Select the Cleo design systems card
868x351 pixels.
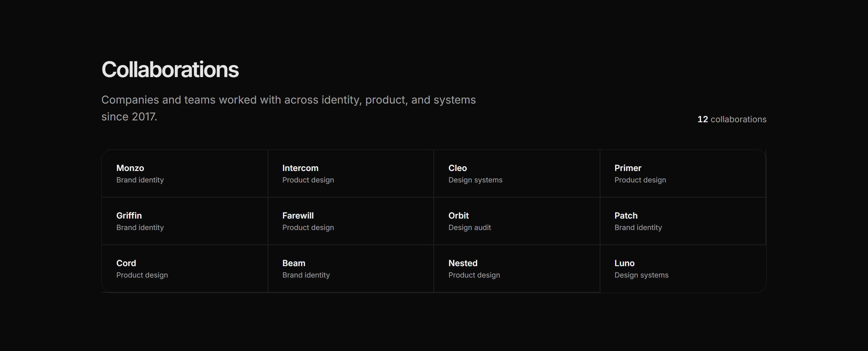coord(517,173)
